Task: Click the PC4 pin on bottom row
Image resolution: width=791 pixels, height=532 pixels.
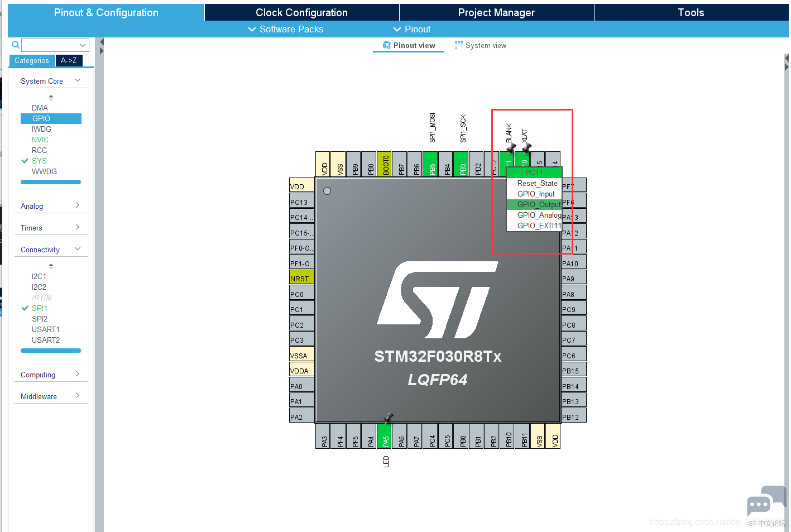Action: point(431,436)
